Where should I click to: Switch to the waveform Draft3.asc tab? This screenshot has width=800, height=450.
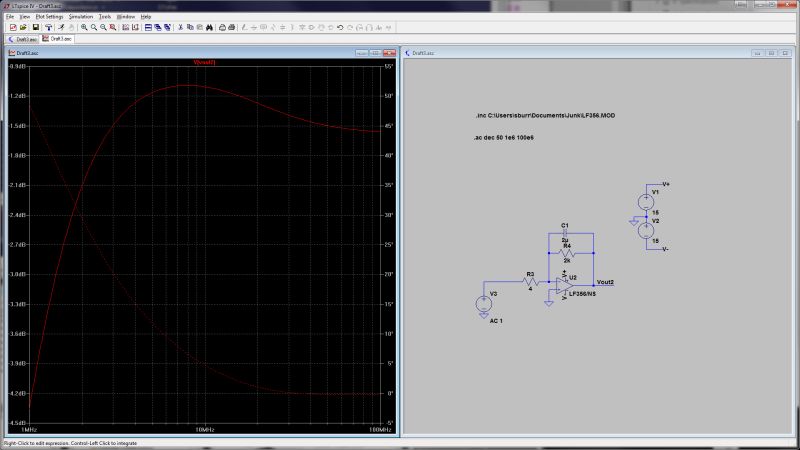pos(57,39)
